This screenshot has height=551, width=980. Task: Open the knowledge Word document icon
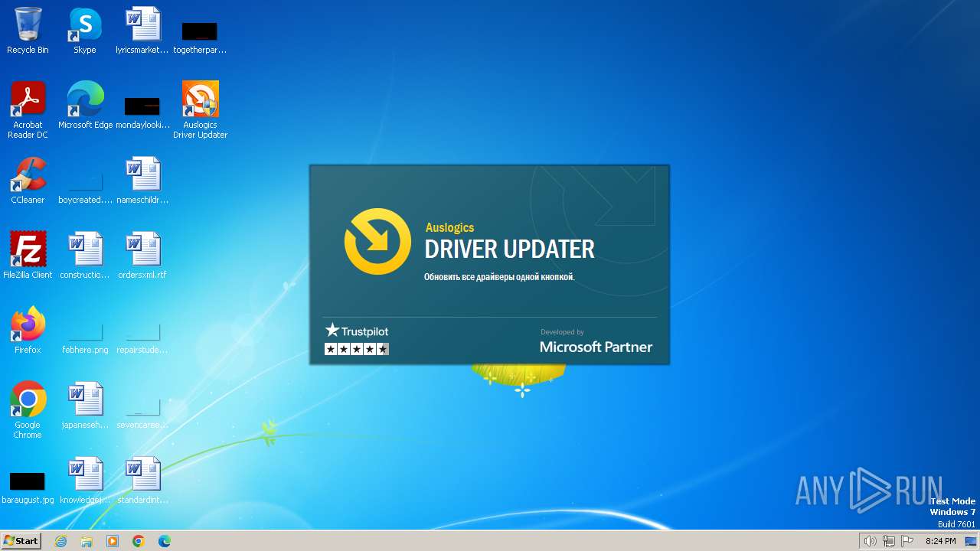click(85, 481)
